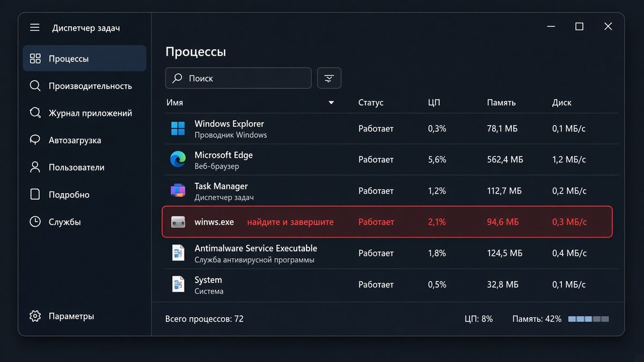Select the Task Manager process icon

[178, 190]
